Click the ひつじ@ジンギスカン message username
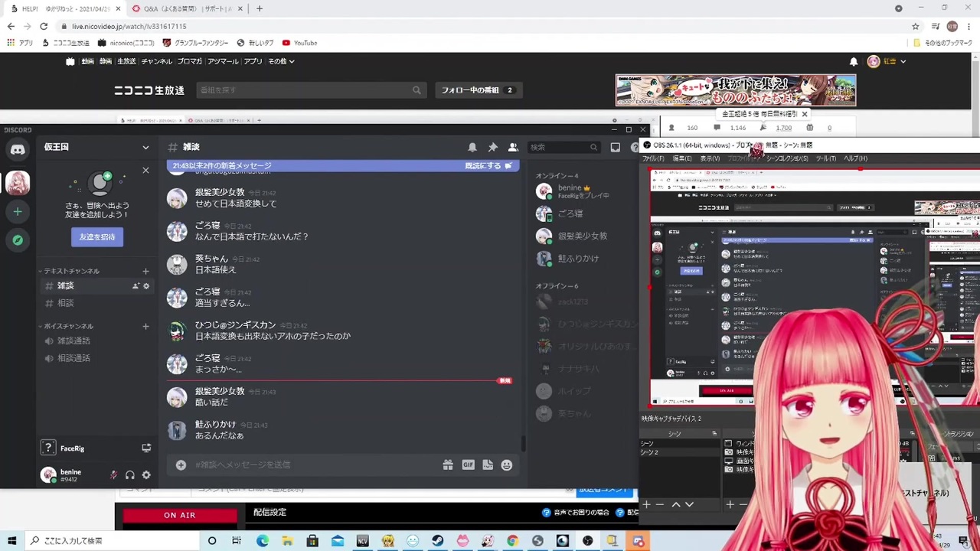The image size is (980, 551). [x=235, y=325]
